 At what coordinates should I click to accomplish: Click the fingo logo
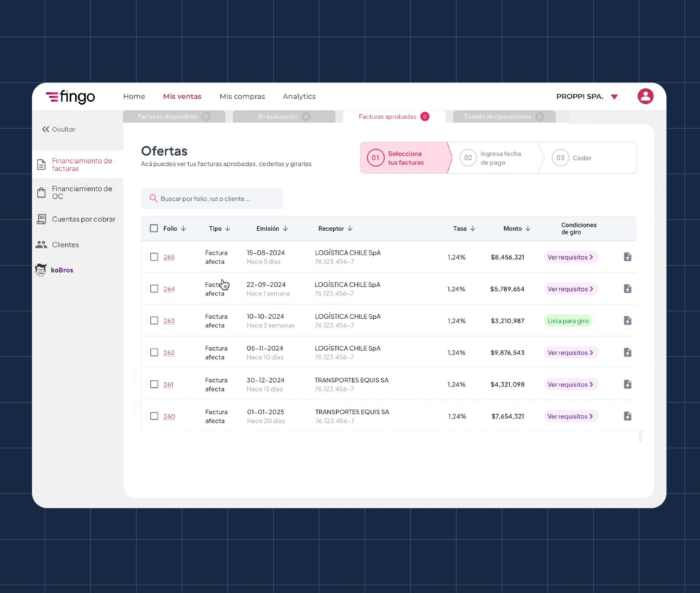[70, 97]
